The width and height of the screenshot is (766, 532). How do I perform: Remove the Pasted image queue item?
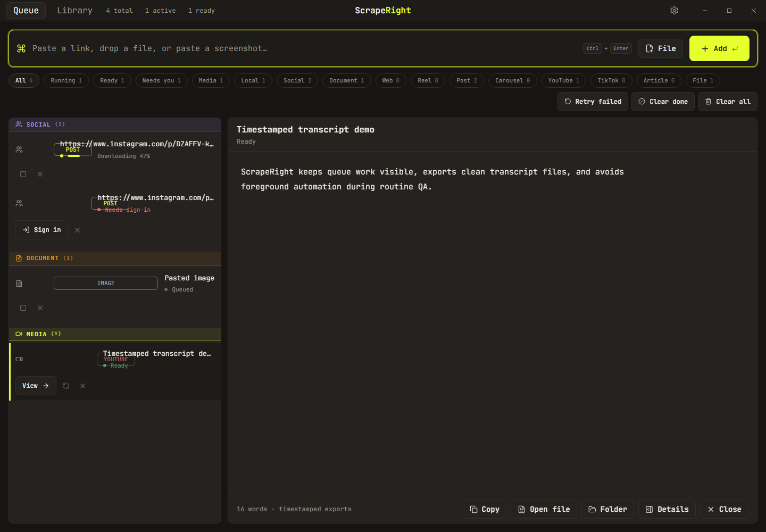click(40, 308)
